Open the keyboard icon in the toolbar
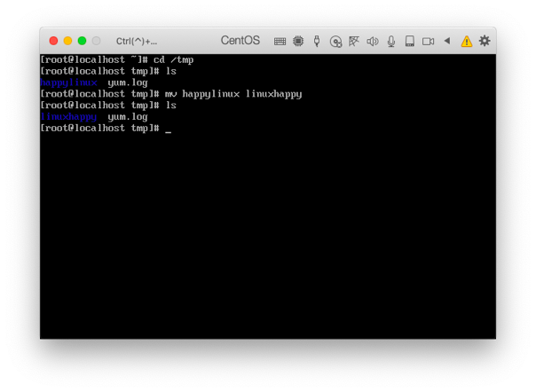 point(280,42)
